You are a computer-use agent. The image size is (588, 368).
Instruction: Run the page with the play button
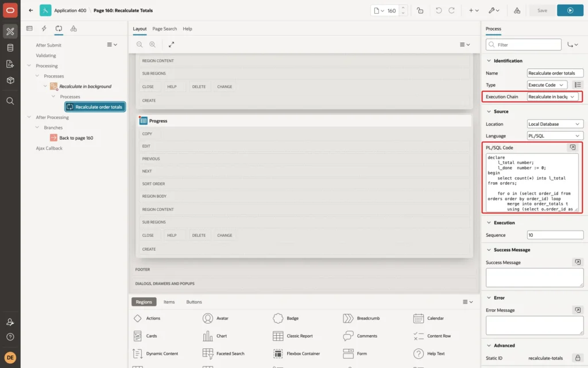pyautogui.click(x=570, y=10)
